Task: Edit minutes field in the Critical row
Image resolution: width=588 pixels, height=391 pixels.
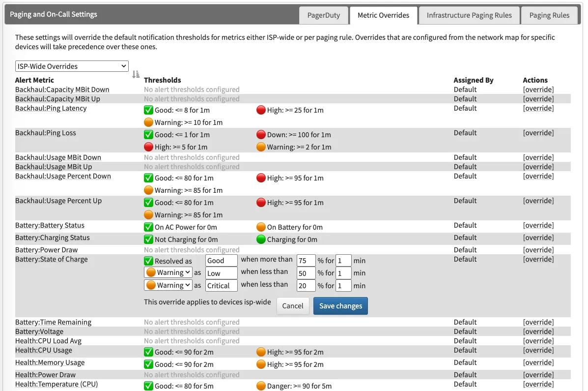Action: 343,285
